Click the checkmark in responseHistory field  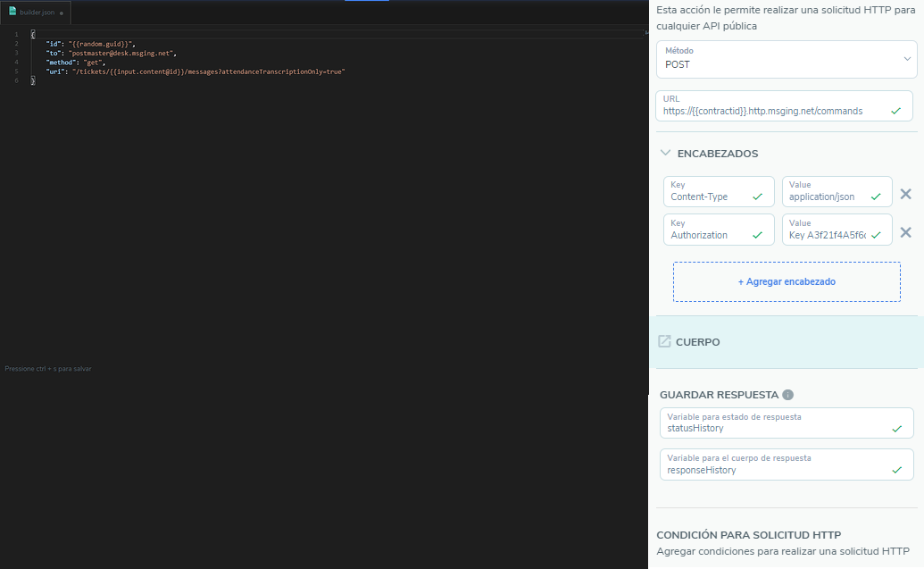pos(897,470)
